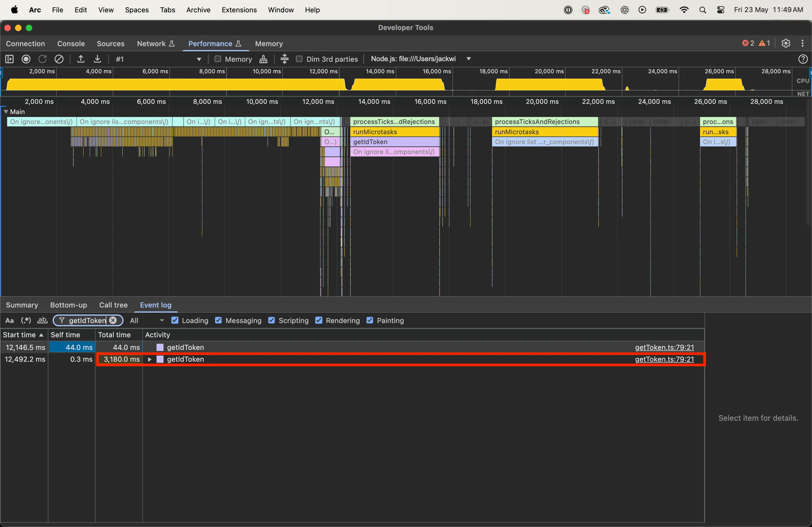Open the Extensions menu in menu bar

click(239, 10)
